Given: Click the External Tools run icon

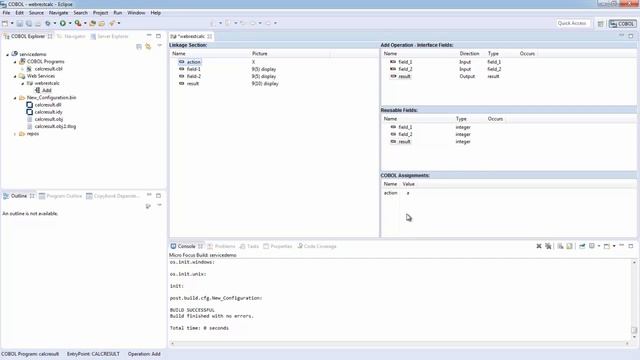Looking at the screenshot, I should 78,23.
